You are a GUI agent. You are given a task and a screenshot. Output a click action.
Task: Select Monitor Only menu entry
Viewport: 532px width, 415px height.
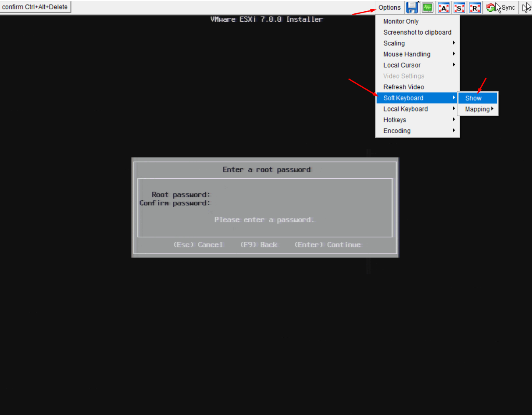click(418, 21)
